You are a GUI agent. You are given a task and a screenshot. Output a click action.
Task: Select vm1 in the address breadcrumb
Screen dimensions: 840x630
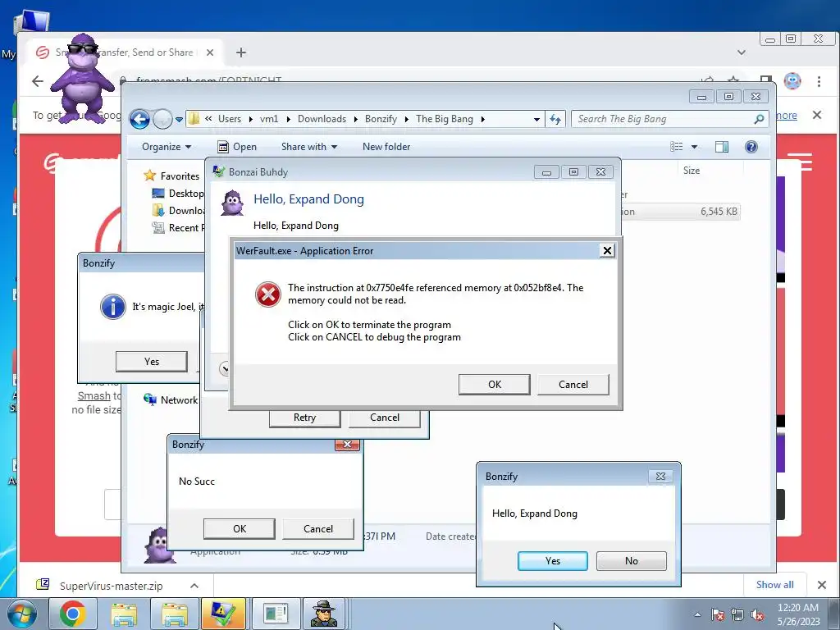tap(269, 119)
